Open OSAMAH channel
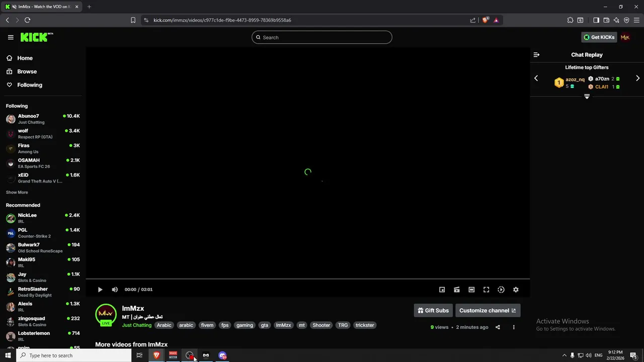Screen dimensions: 644x362 pos(43,163)
